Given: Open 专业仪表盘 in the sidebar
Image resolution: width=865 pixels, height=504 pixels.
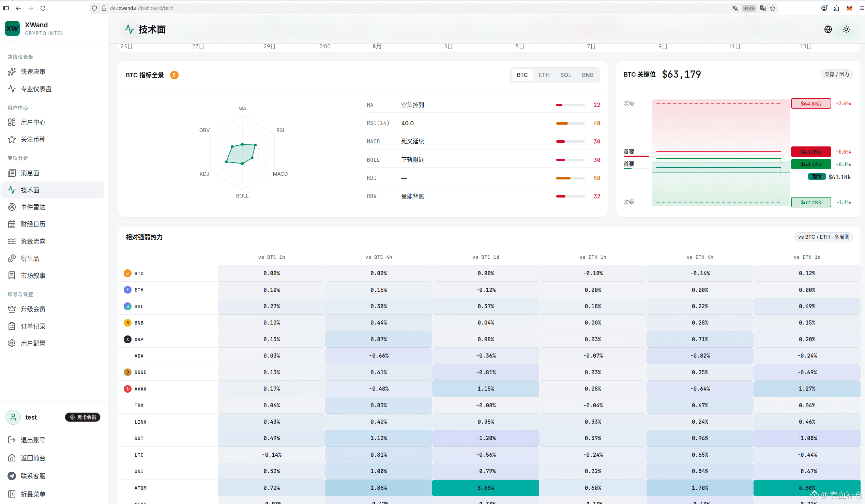Looking at the screenshot, I should [x=53, y=89].
